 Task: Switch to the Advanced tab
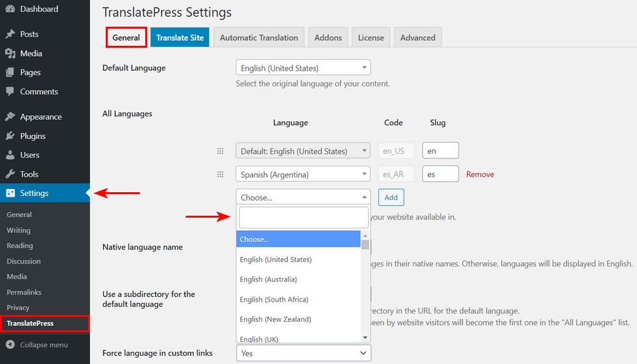point(418,38)
